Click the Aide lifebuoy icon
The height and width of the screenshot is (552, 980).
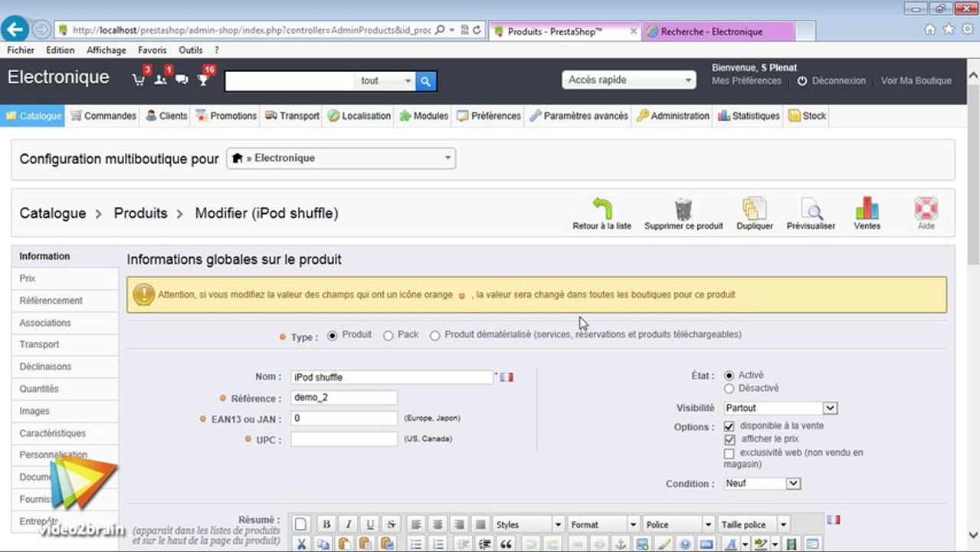click(926, 209)
